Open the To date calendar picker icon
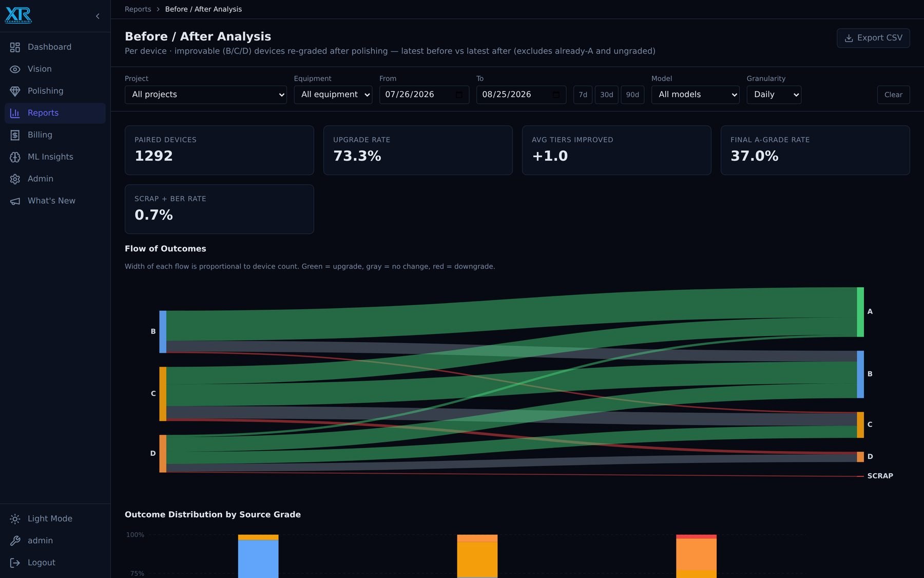This screenshot has width=924, height=578. click(x=556, y=95)
